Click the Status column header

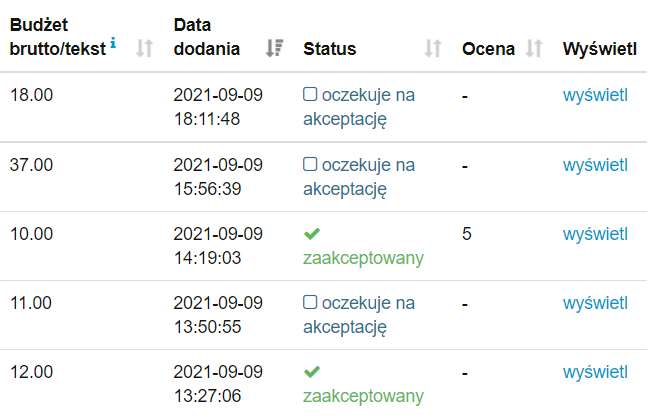(330, 48)
